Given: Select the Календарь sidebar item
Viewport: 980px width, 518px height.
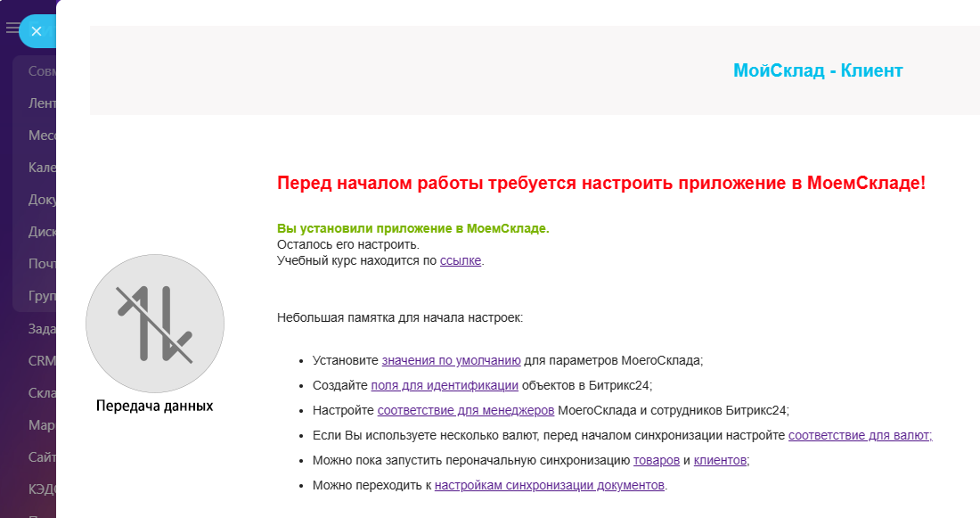Looking at the screenshot, I should point(42,168).
